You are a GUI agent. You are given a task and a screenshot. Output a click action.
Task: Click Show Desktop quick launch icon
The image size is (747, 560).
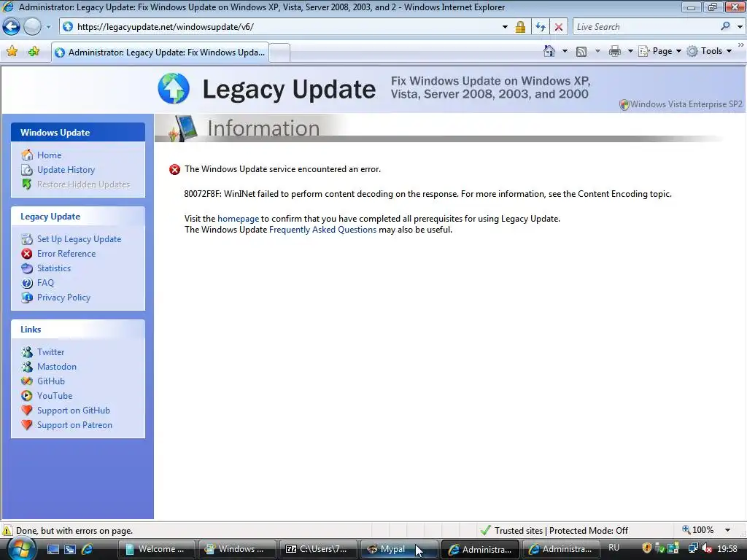click(53, 549)
